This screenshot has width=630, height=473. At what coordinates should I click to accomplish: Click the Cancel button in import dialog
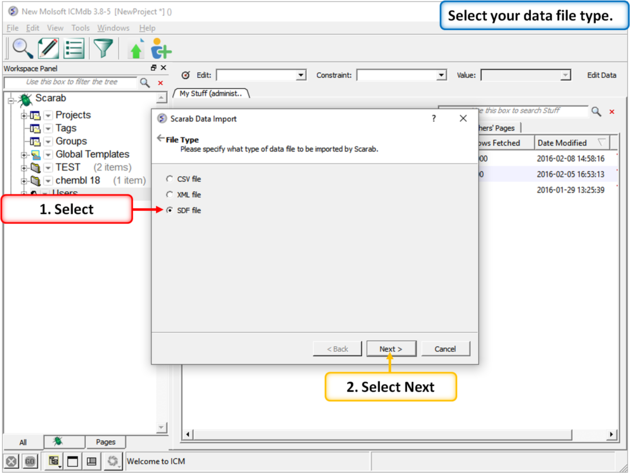tap(445, 349)
